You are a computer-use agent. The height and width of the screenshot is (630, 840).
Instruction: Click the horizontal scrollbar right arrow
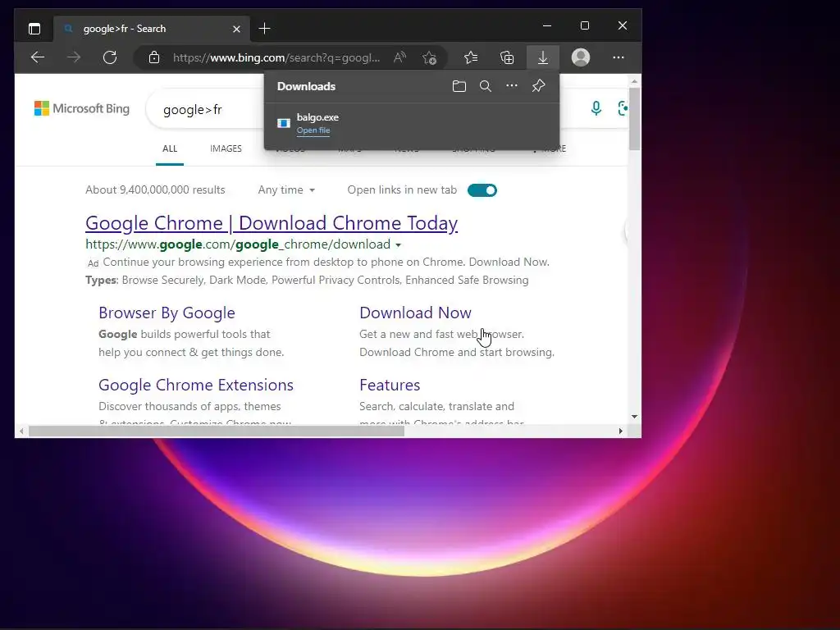621,431
